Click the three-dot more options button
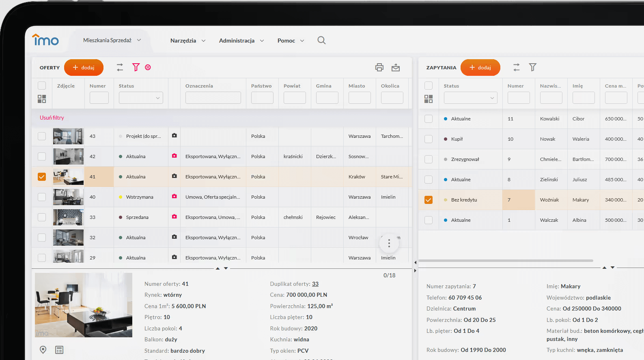 (x=389, y=243)
